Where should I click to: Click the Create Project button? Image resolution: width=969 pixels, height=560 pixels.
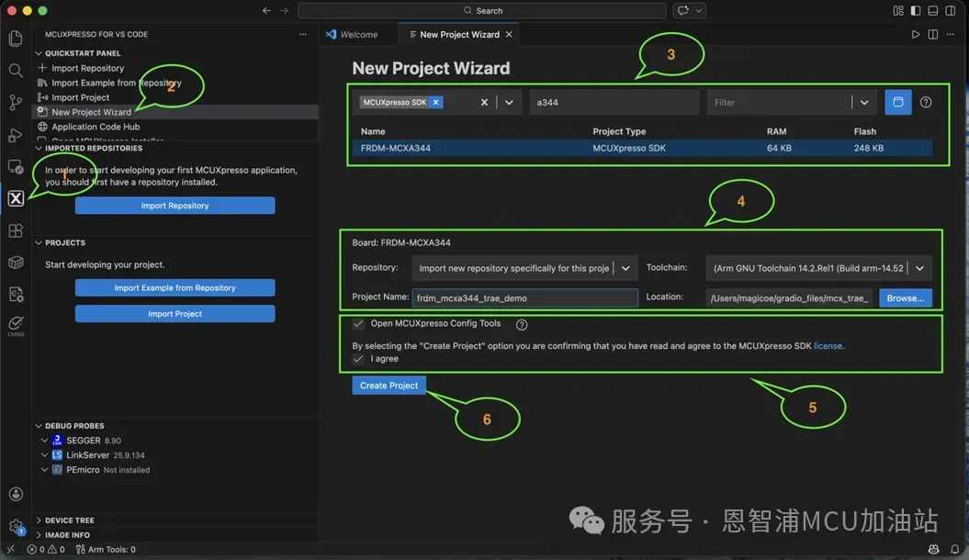pos(389,386)
